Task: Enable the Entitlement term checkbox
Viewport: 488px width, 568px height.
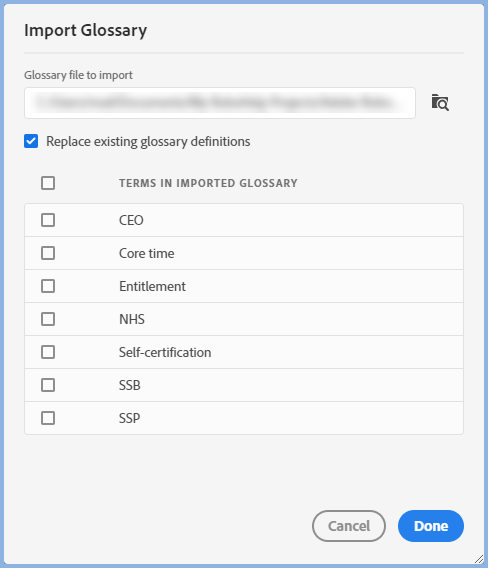Action: [48, 286]
